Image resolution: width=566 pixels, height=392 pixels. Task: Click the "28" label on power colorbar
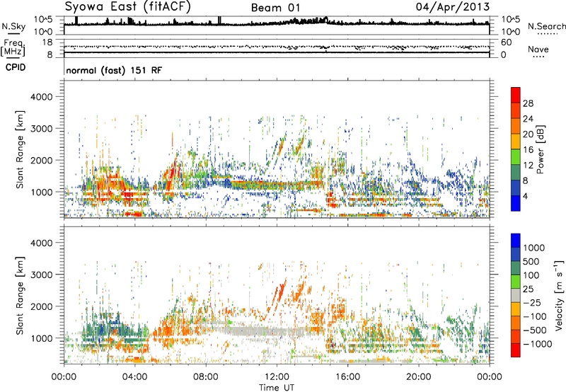pyautogui.click(x=528, y=103)
